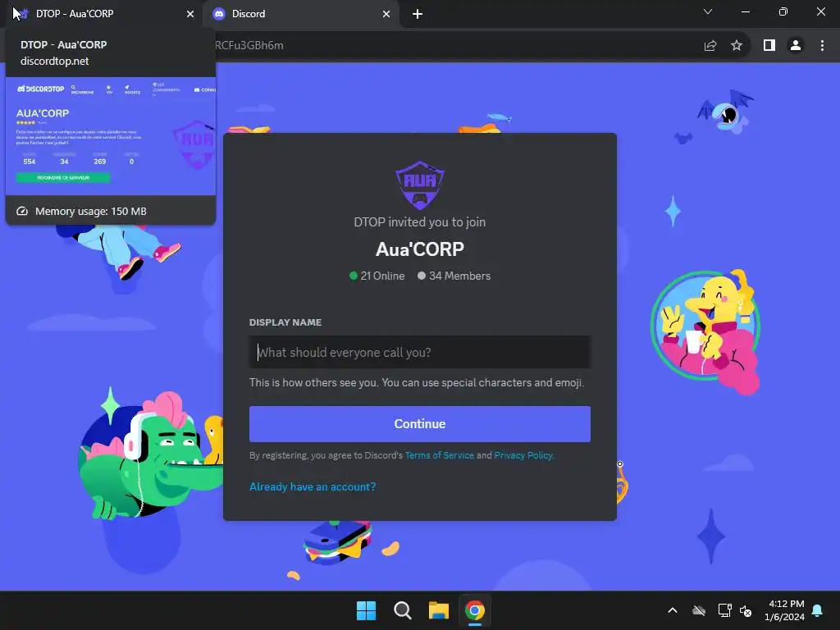Click the DTOP tab hover preview thumbnail
The image size is (840, 630).
[111, 136]
